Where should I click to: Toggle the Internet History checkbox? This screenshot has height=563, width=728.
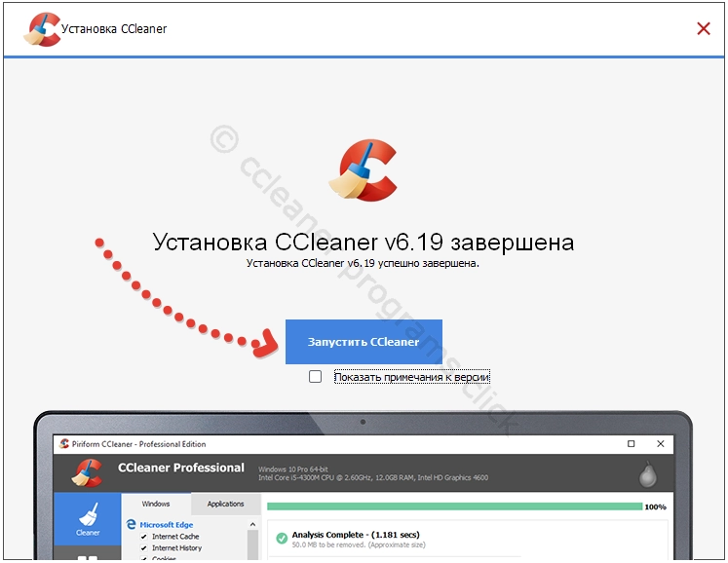[143, 548]
